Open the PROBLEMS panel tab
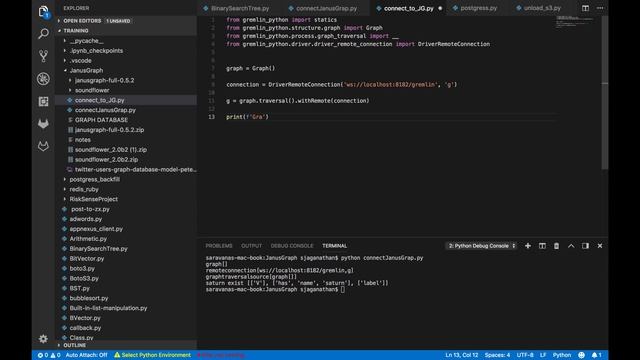 pos(219,246)
